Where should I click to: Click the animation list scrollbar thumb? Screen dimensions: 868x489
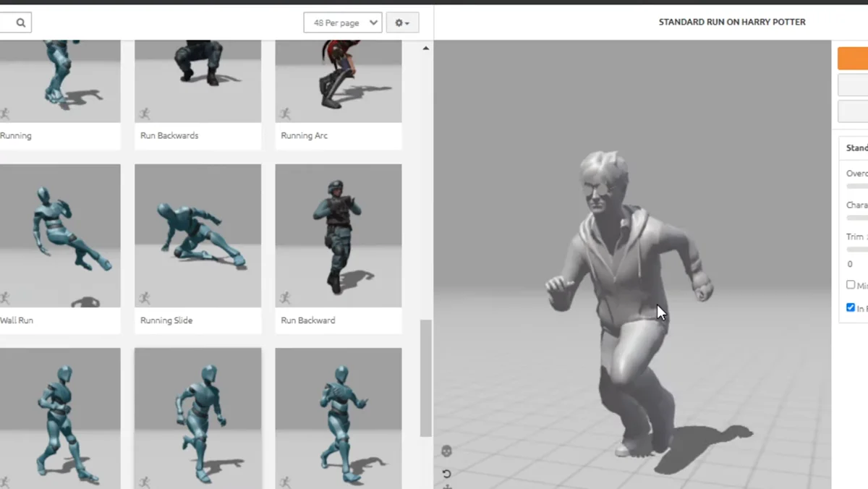tap(425, 378)
